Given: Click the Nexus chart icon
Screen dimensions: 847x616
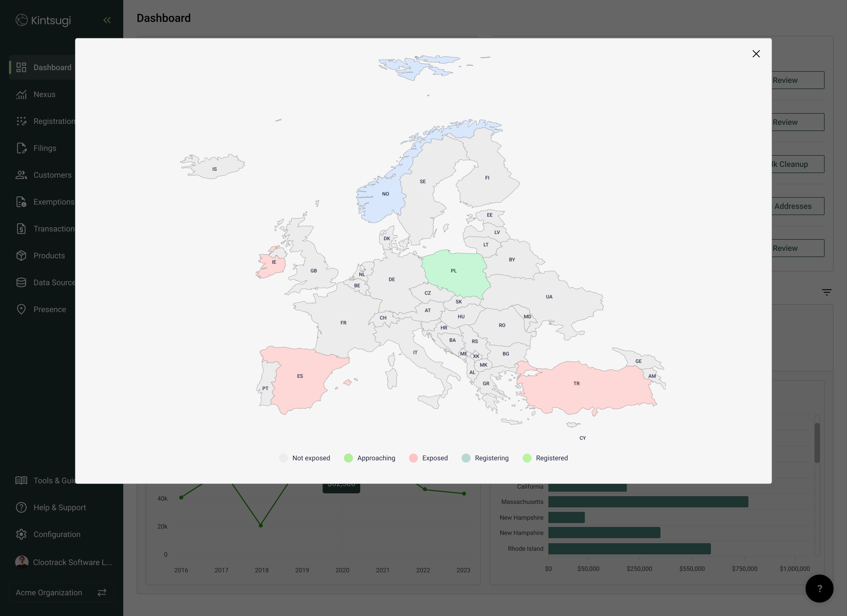Looking at the screenshot, I should (x=21, y=94).
